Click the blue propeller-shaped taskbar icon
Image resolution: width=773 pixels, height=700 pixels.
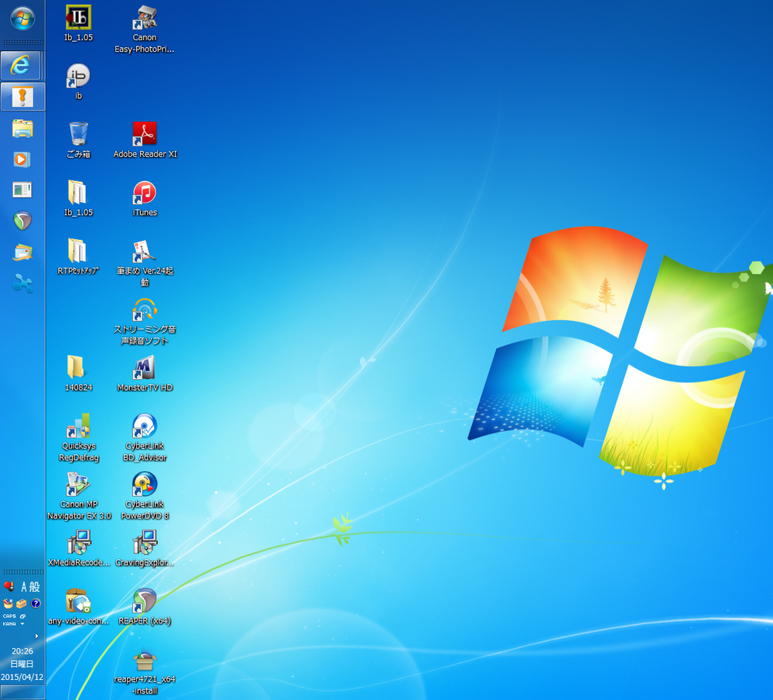(x=22, y=283)
